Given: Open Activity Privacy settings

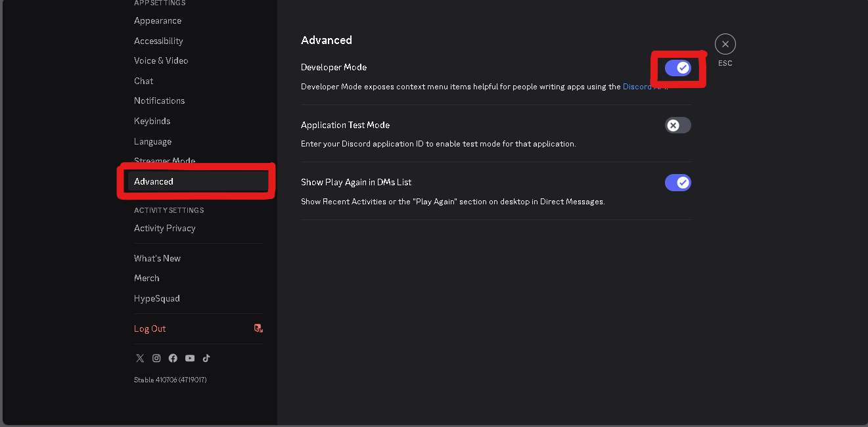Looking at the screenshot, I should point(164,228).
